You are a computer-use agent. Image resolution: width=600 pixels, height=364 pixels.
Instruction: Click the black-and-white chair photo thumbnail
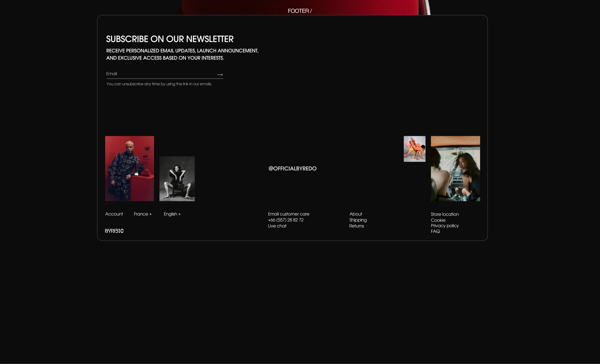click(177, 179)
